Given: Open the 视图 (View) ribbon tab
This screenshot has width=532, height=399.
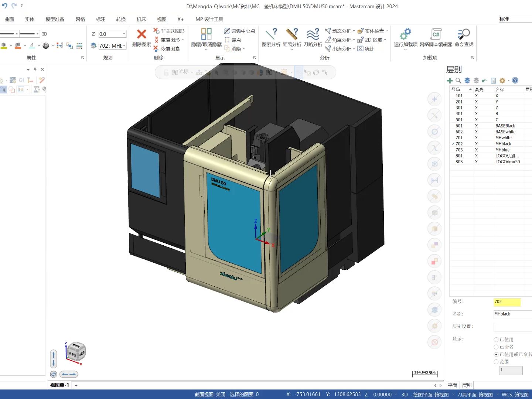Looking at the screenshot, I should click(161, 19).
